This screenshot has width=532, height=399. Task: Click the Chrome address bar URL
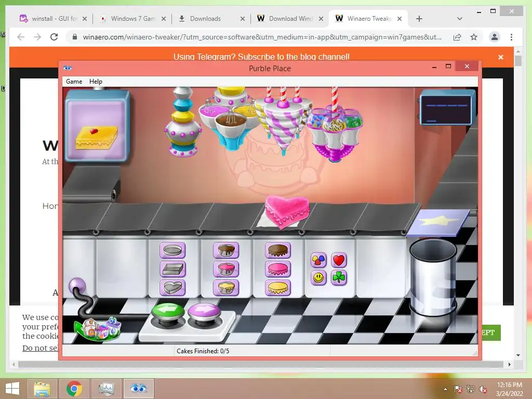pos(262,37)
